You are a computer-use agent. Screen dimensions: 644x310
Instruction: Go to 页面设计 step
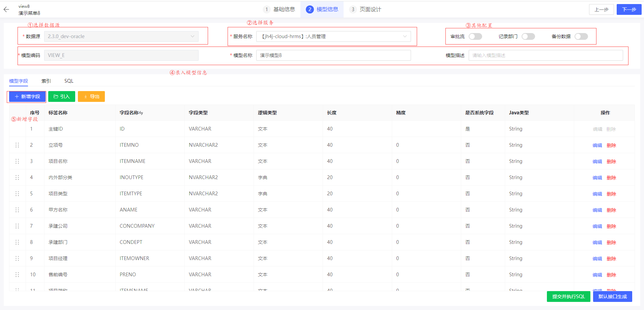click(x=365, y=9)
